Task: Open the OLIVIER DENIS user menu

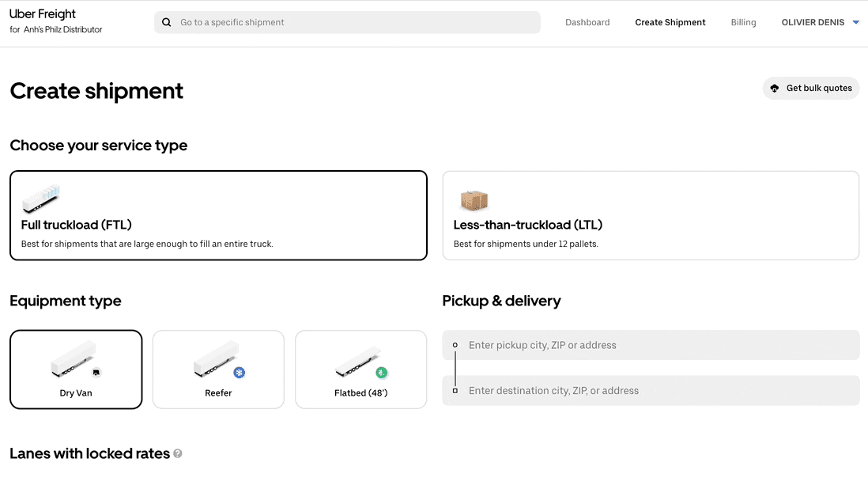Action: pyautogui.click(x=813, y=22)
